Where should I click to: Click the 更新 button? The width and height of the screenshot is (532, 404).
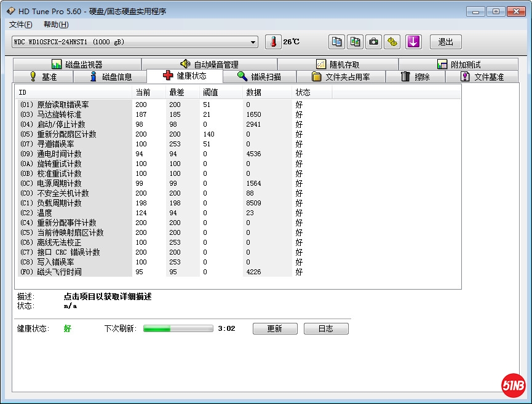click(x=274, y=329)
